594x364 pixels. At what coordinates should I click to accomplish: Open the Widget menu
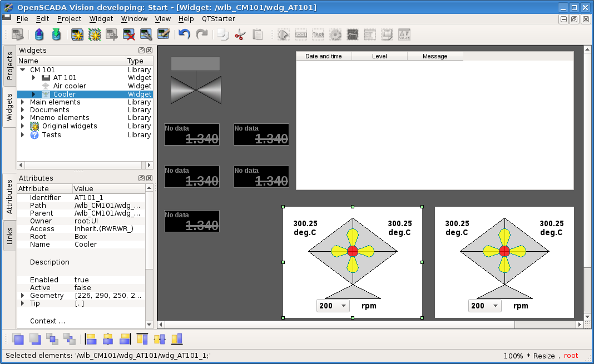pyautogui.click(x=101, y=18)
